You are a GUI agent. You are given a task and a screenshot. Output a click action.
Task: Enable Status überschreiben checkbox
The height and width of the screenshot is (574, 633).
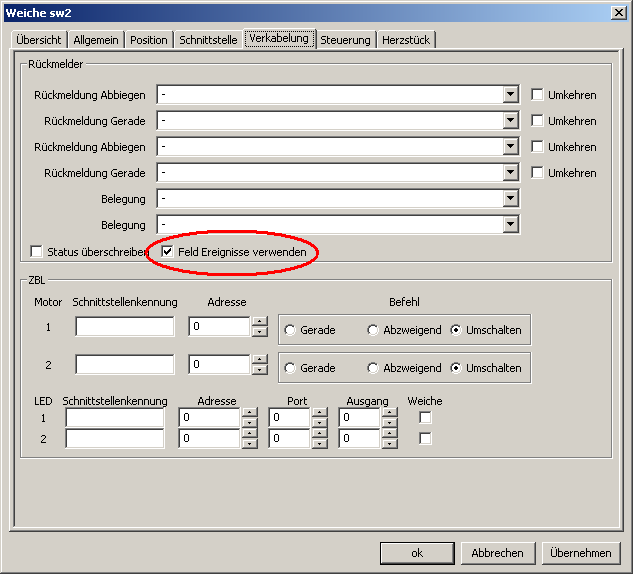coord(38,252)
